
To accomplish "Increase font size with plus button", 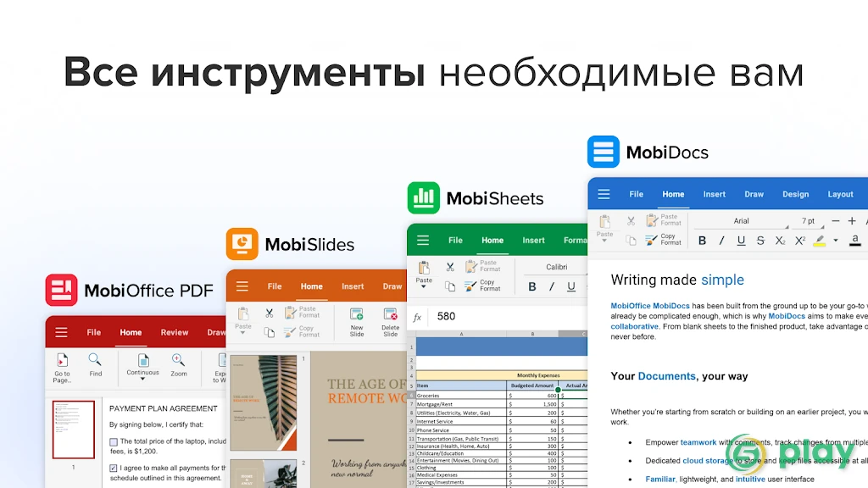I will (x=852, y=221).
